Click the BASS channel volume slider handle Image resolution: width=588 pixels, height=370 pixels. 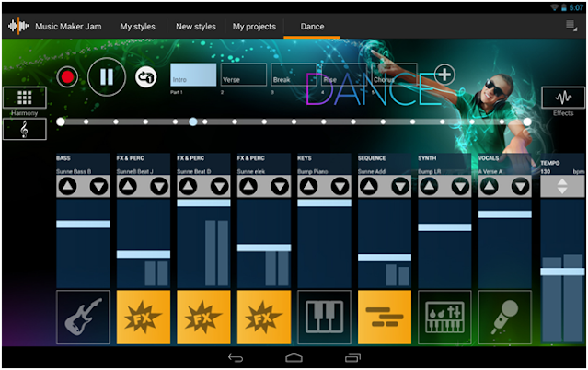coord(83,224)
